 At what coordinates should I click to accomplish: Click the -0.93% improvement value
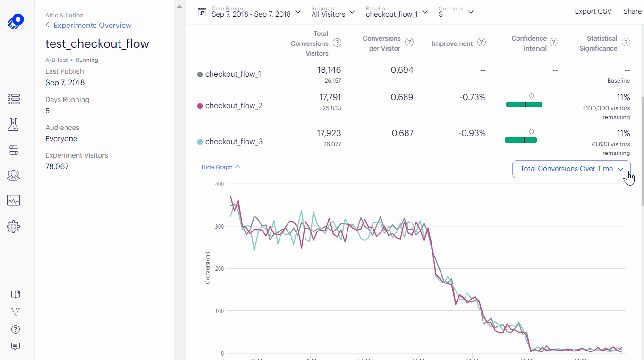click(472, 133)
